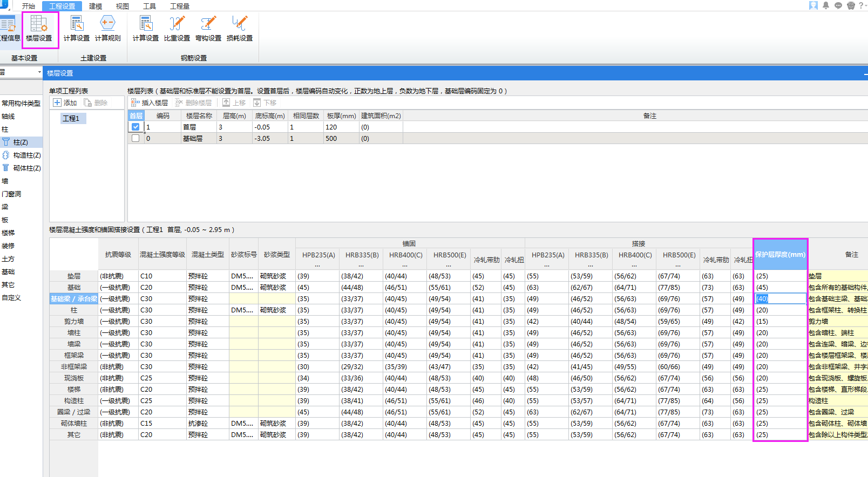Click the (非抗震) grade for 现浇板
Image resolution: width=868 pixels, height=477 pixels.
pyautogui.click(x=118, y=378)
